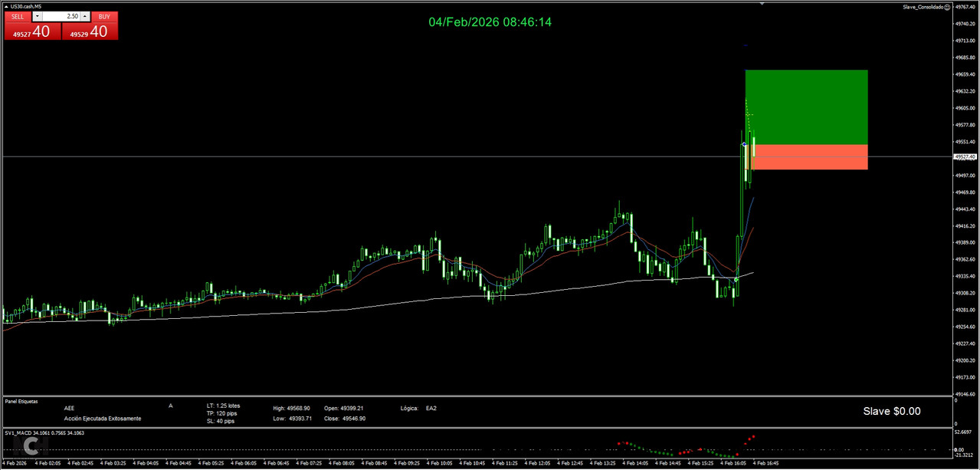Click the Low: 49393.71 value
The height and width of the screenshot is (470, 980).
[x=292, y=419]
